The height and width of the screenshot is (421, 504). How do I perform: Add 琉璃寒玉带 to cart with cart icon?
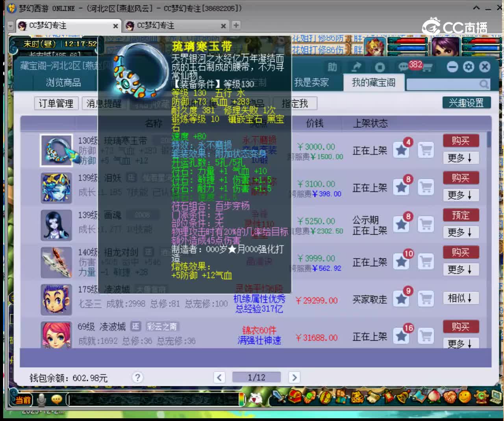[x=426, y=150]
